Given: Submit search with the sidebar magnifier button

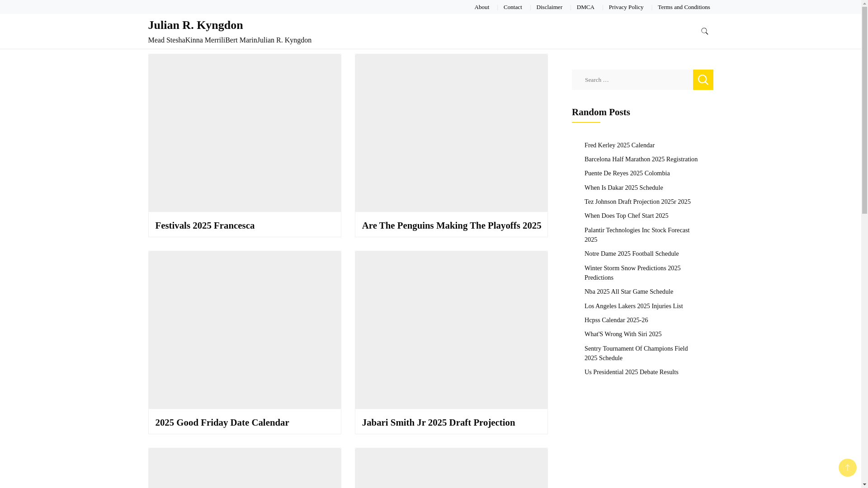Looking at the screenshot, I should tap(703, 80).
